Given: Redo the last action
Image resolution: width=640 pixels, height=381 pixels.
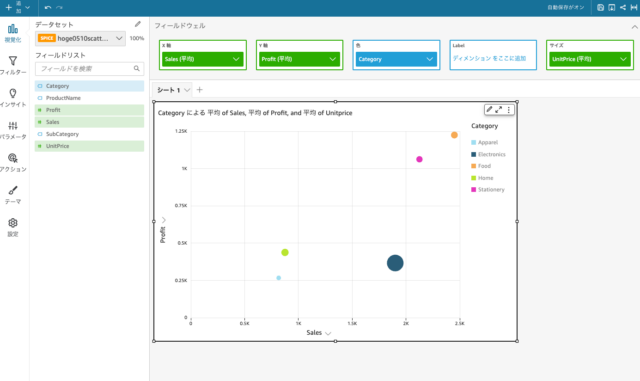Looking at the screenshot, I should (60, 7).
